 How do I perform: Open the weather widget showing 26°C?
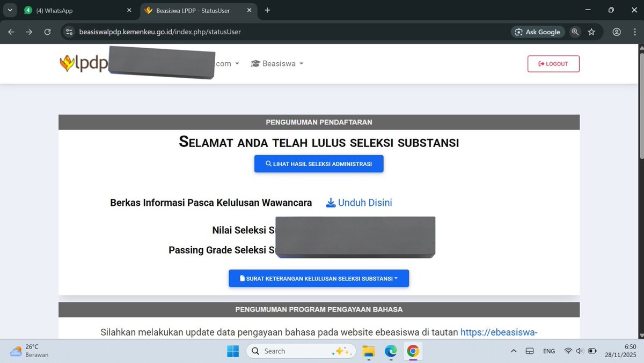30,351
